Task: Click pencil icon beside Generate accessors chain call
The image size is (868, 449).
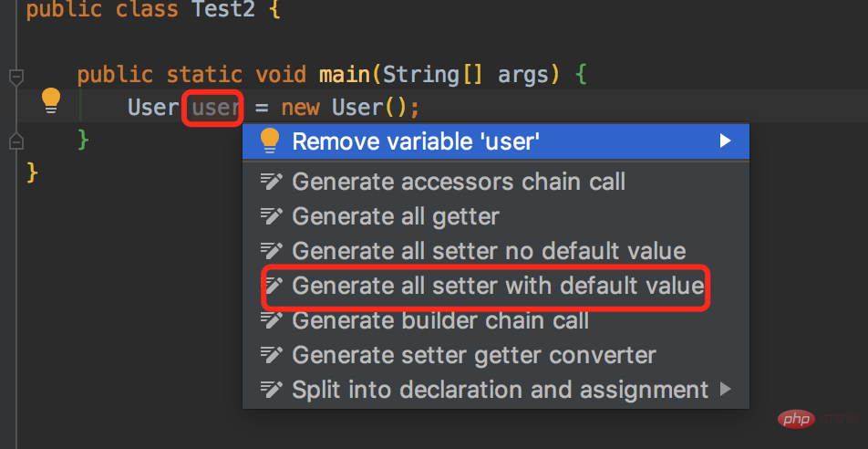Action: pos(271,182)
